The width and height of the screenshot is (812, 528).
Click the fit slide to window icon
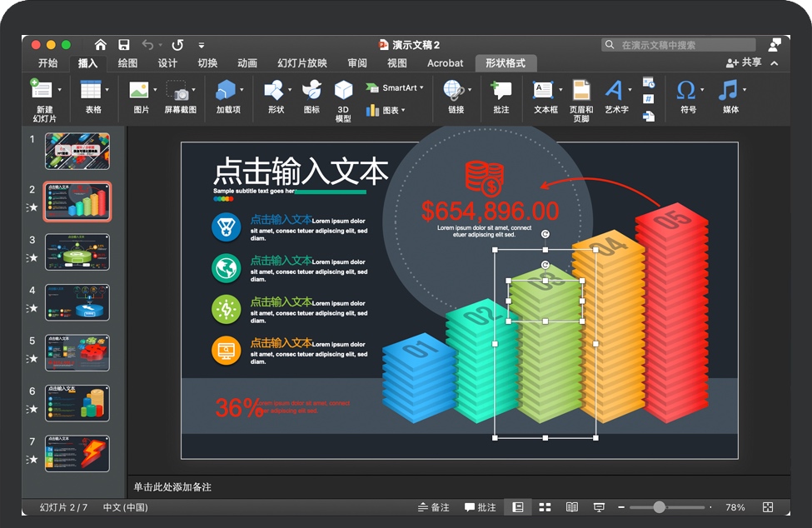(767, 507)
